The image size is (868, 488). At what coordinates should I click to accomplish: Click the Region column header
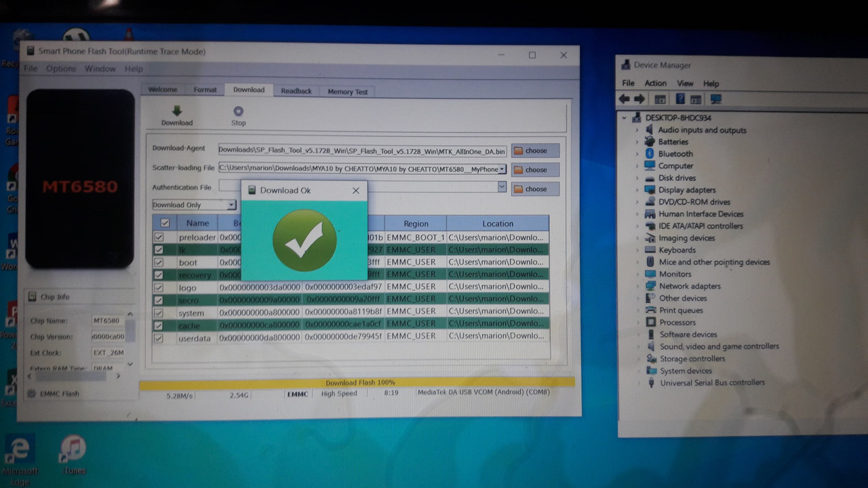(416, 223)
